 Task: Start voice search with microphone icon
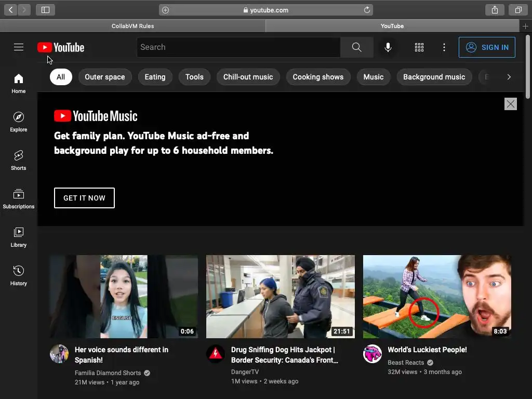388,47
